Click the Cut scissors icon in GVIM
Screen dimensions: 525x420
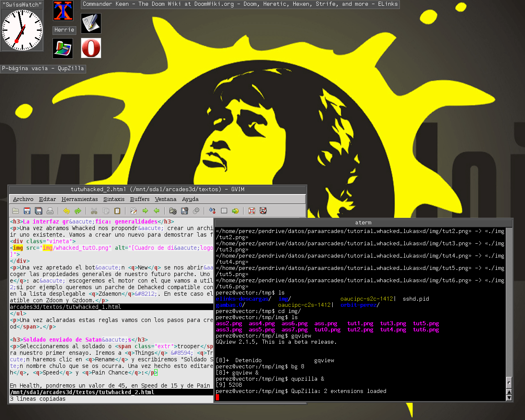click(x=94, y=211)
